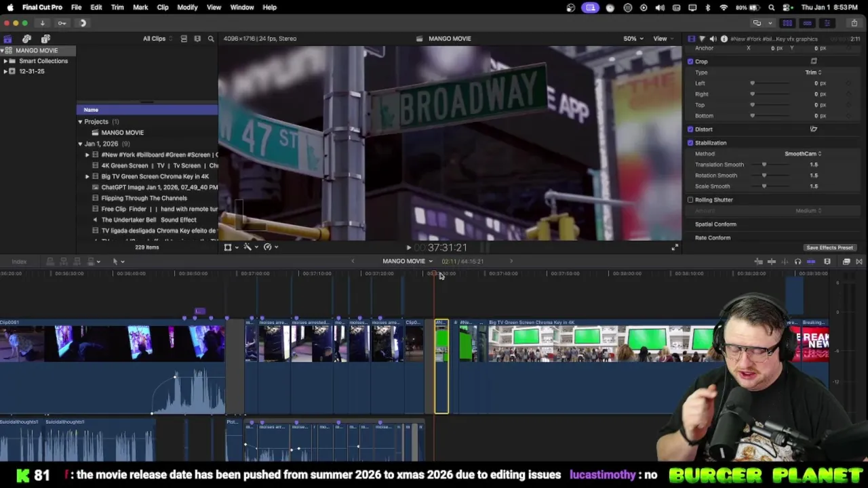
Task: Open the Color inspector tab icon
Action: (x=702, y=39)
